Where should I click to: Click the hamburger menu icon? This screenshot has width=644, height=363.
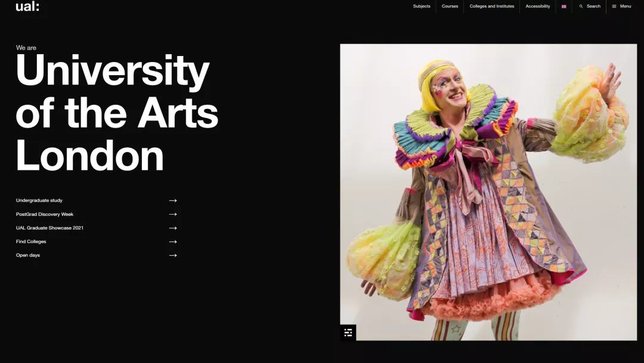tap(614, 6)
